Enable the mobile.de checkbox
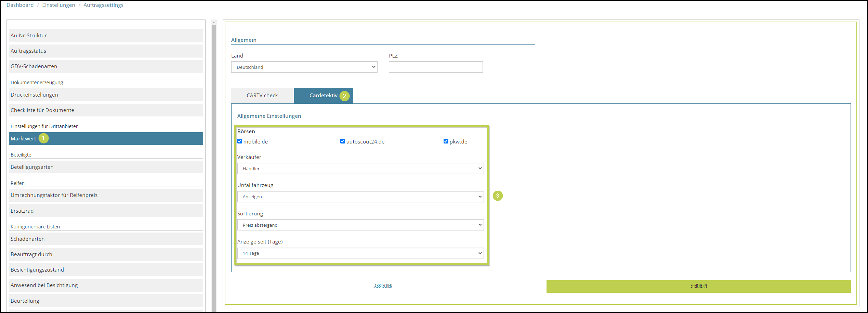 tap(240, 141)
